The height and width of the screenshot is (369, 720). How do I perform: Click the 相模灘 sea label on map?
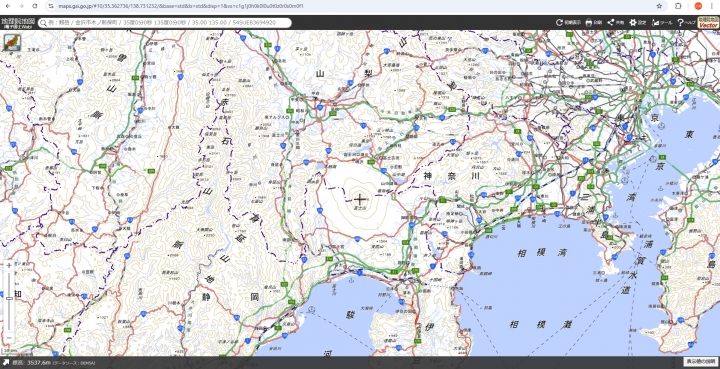pos(542,324)
